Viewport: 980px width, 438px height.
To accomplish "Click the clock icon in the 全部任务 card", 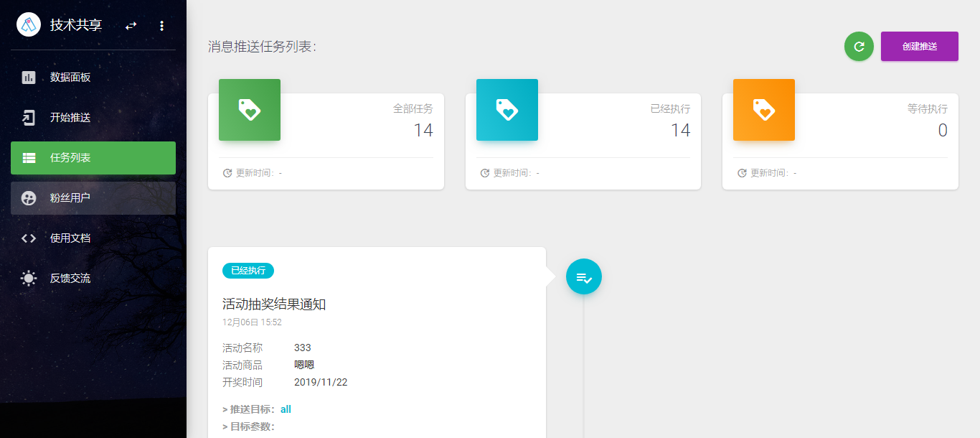I will pos(227,173).
